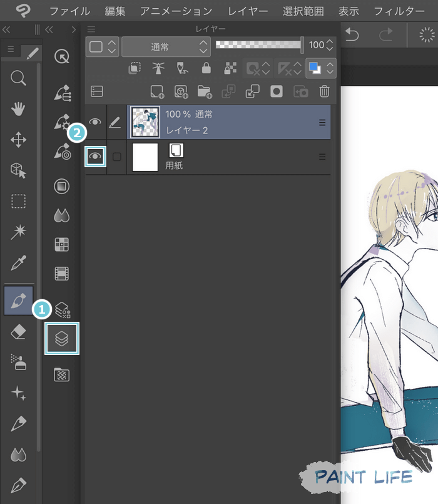438x504 pixels.
Task: Toggle visibility of レイヤー 2 layer
Action: pyautogui.click(x=95, y=122)
